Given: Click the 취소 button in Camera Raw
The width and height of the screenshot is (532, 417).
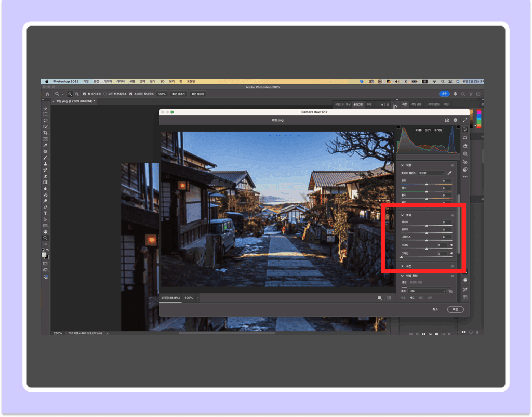Looking at the screenshot, I should tap(435, 309).
